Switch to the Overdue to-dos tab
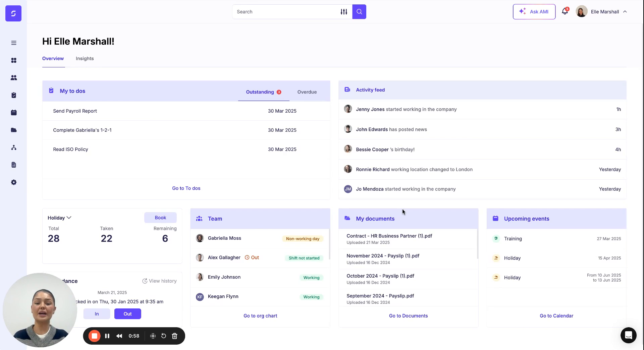644x350 pixels. click(307, 92)
